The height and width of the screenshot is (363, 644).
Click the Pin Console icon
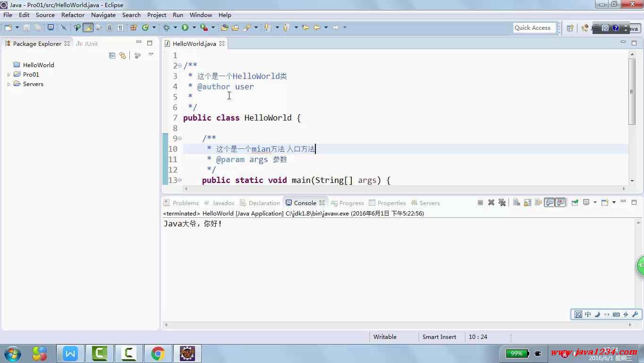[x=575, y=203]
